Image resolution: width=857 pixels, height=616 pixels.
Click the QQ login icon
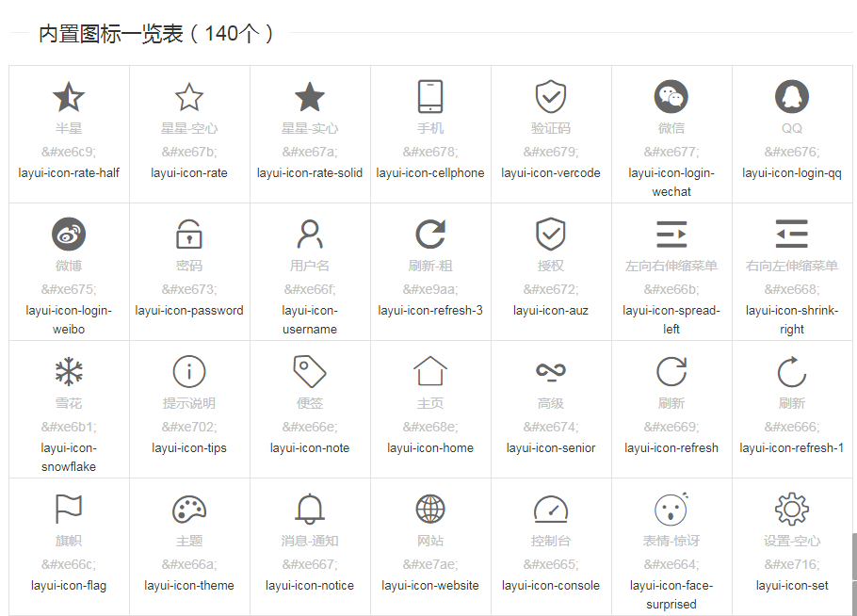(792, 95)
